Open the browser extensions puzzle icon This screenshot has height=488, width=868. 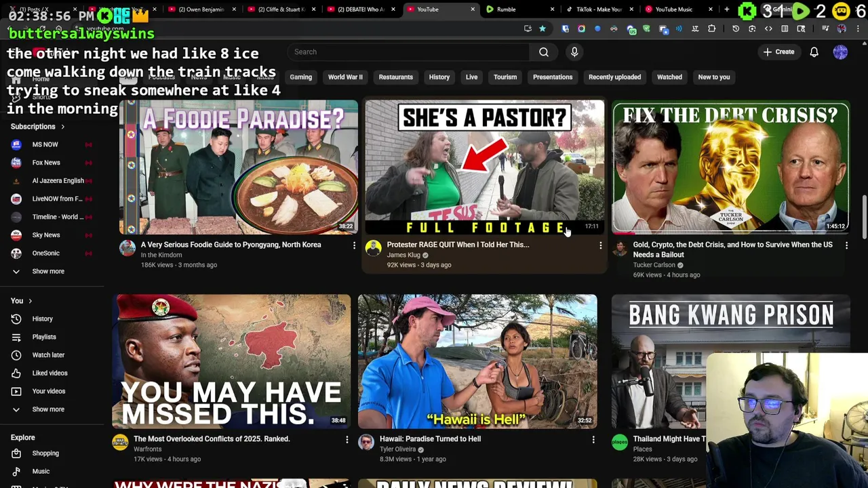711,28
